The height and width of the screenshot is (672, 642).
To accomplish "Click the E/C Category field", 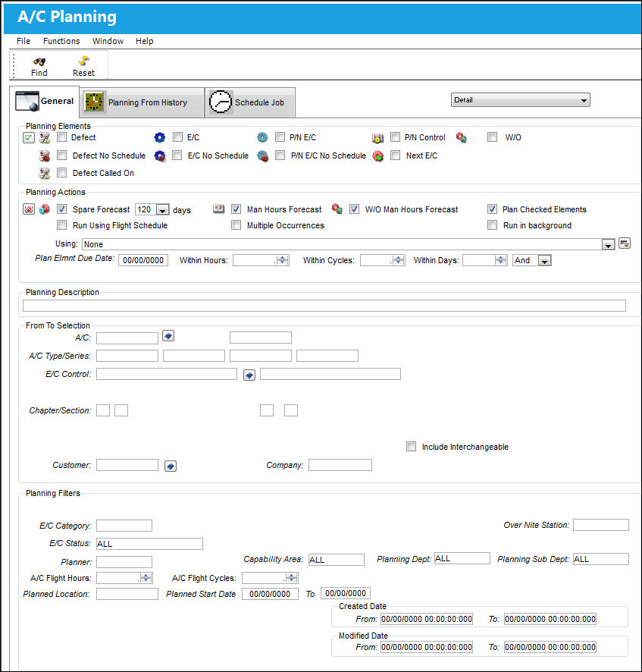I will pyautogui.click(x=124, y=526).
